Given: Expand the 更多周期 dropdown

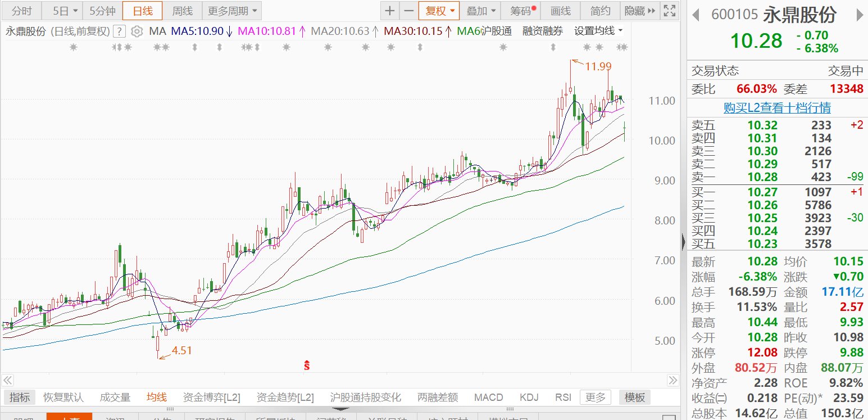Looking at the screenshot, I should coord(231,11).
